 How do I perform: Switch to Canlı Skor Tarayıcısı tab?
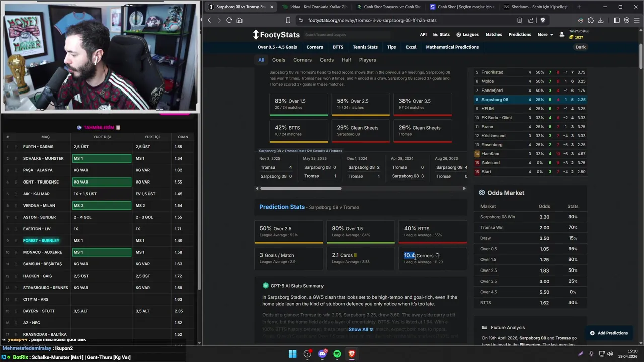tap(388, 7)
